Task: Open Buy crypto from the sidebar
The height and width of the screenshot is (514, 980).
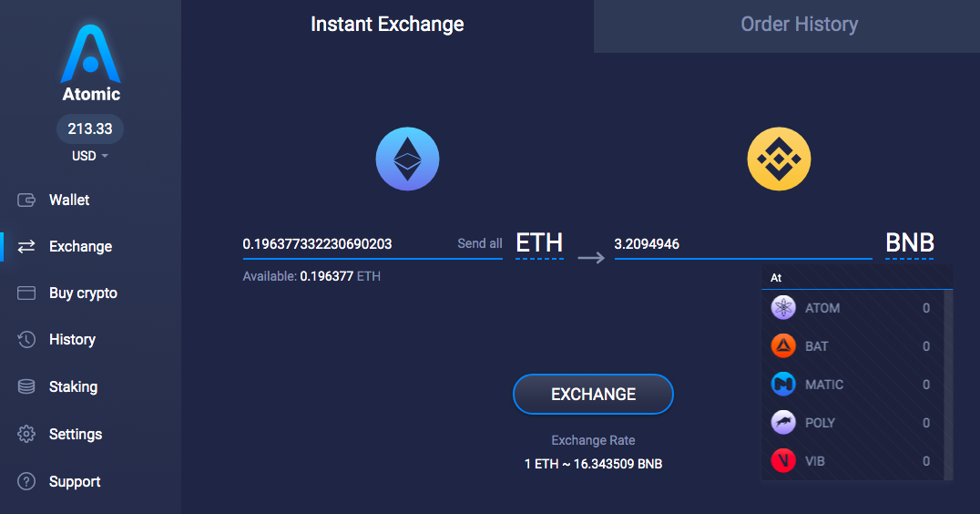Action: coord(83,293)
